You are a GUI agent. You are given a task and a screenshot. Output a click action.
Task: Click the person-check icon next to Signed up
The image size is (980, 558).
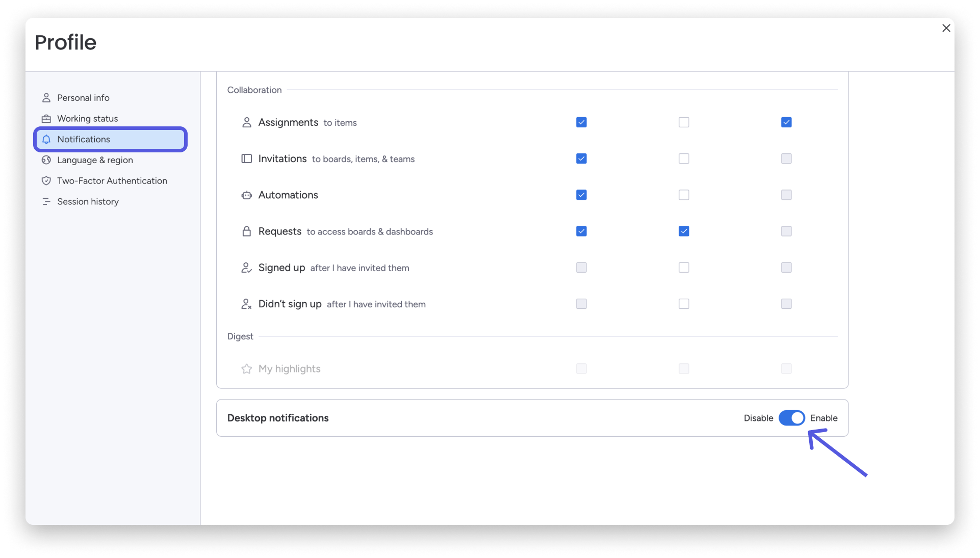click(x=247, y=268)
